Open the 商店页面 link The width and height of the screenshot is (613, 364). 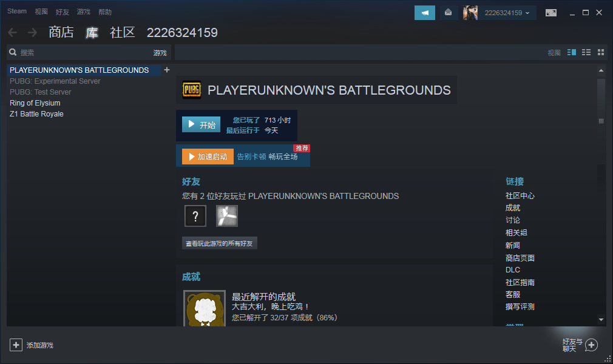pyautogui.click(x=520, y=258)
